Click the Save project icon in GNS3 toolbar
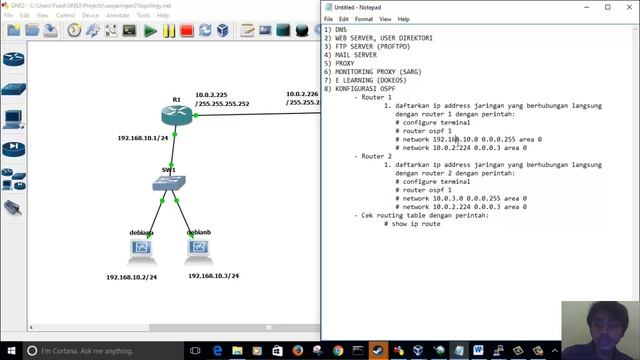Viewport: 640px width, 360px height. (x=50, y=31)
